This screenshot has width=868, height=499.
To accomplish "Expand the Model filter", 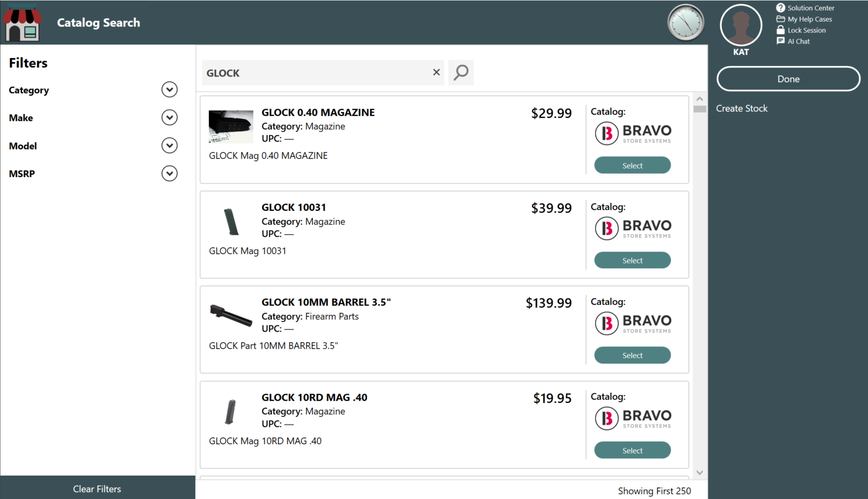I will point(169,146).
